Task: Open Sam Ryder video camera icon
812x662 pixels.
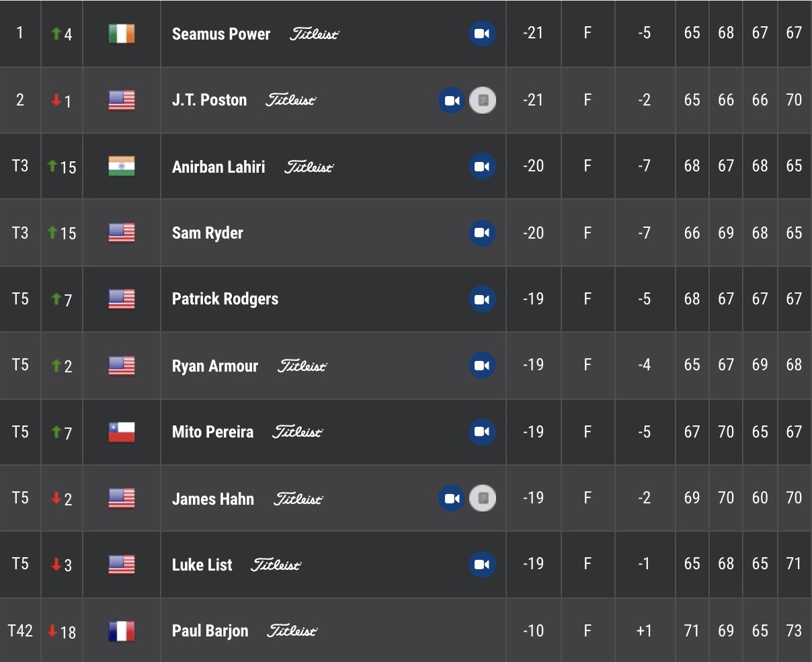Action: [x=482, y=233]
